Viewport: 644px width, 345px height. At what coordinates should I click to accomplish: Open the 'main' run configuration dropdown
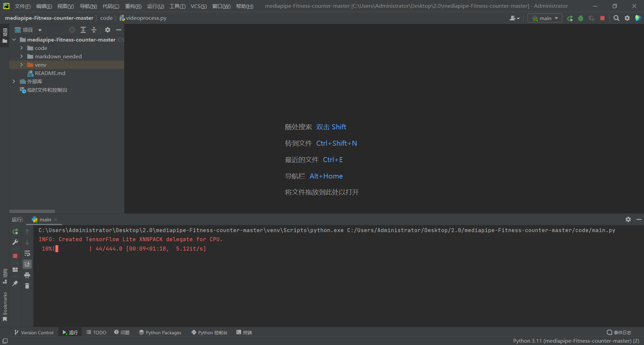(x=545, y=18)
